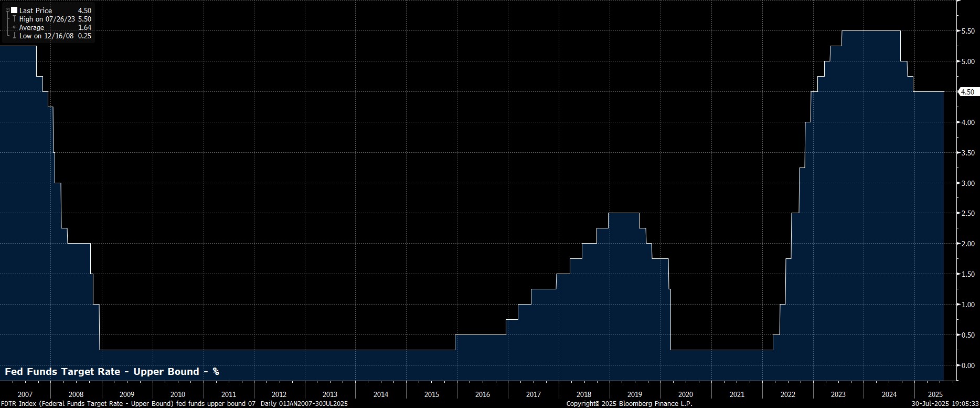Click the Bloomberg Finance copyright notice
The width and height of the screenshot is (980, 408).
(x=630, y=404)
